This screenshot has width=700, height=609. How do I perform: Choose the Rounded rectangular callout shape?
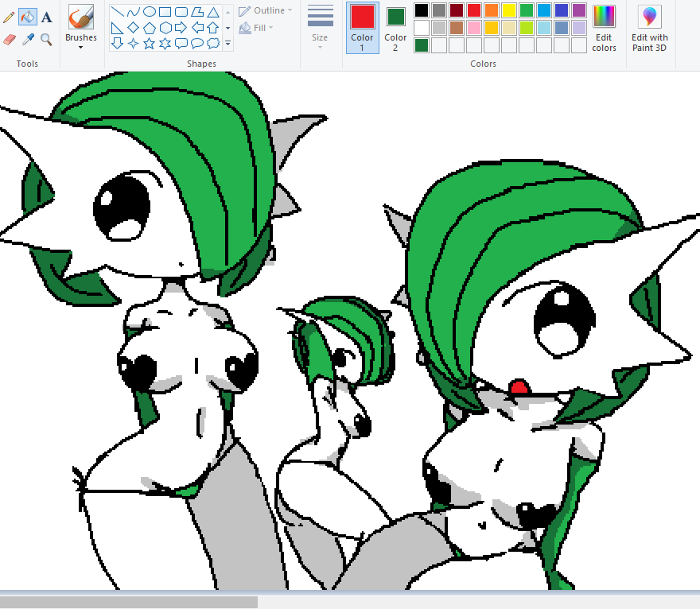click(181, 43)
